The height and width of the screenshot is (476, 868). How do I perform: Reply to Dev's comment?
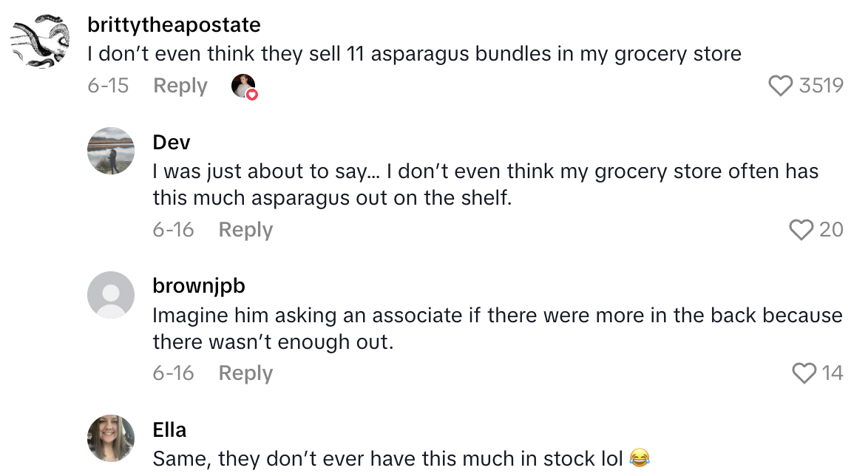245,230
